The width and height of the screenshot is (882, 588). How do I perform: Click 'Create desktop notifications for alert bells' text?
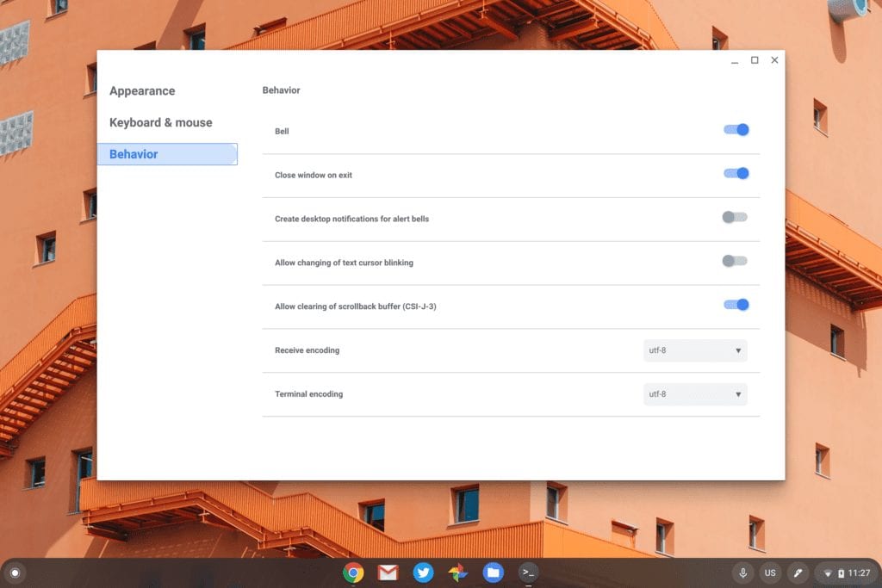[x=351, y=219]
